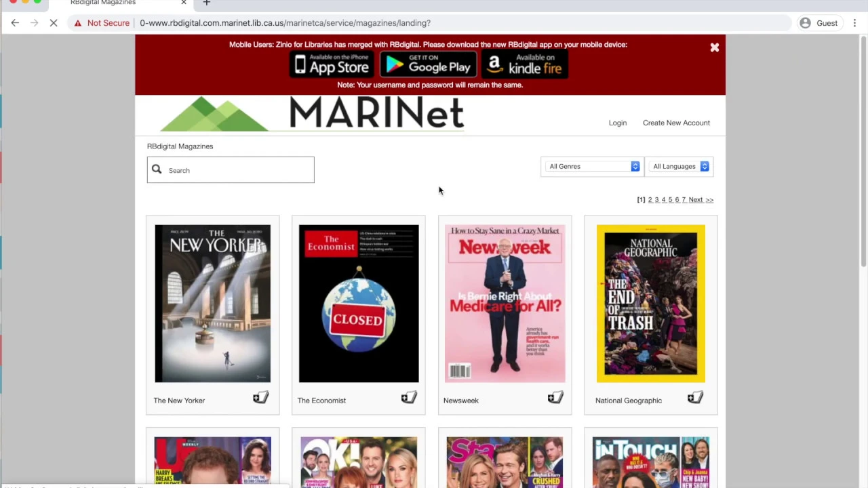Click the Newsweek title text
The image size is (868, 488).
point(461,401)
